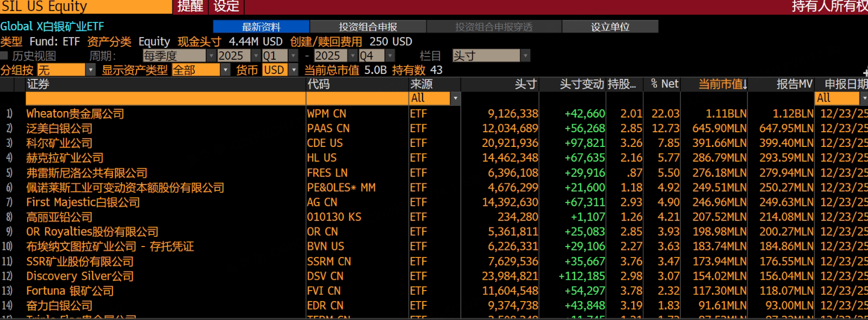
Task: Select the OR Royalties股份有限公司 row
Action: 434,232
